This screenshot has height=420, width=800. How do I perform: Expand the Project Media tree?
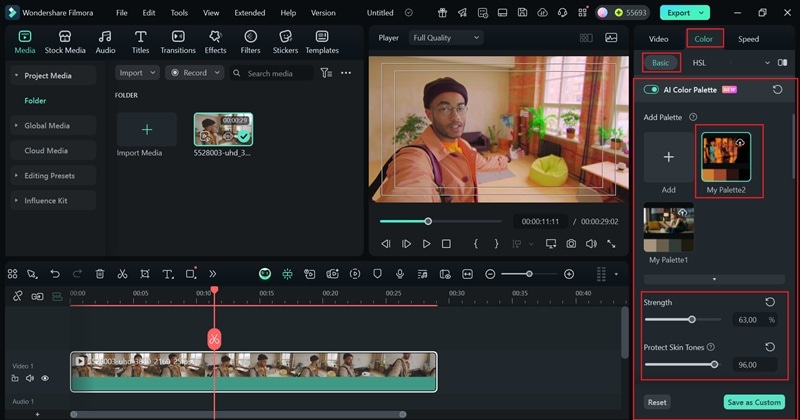click(16, 76)
